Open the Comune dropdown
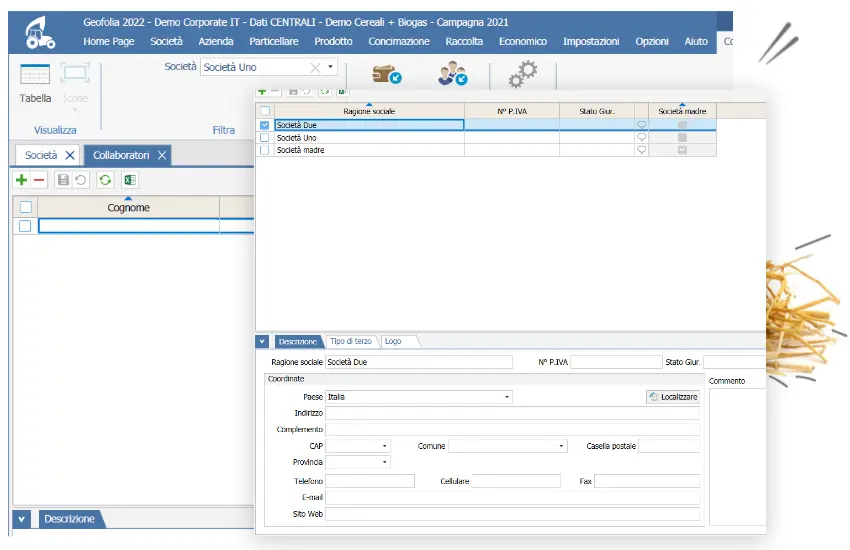850x550 pixels. click(561, 447)
